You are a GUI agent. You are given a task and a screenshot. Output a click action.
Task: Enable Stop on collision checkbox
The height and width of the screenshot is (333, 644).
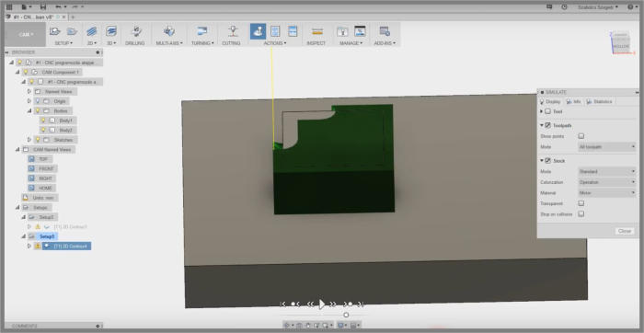pos(581,214)
